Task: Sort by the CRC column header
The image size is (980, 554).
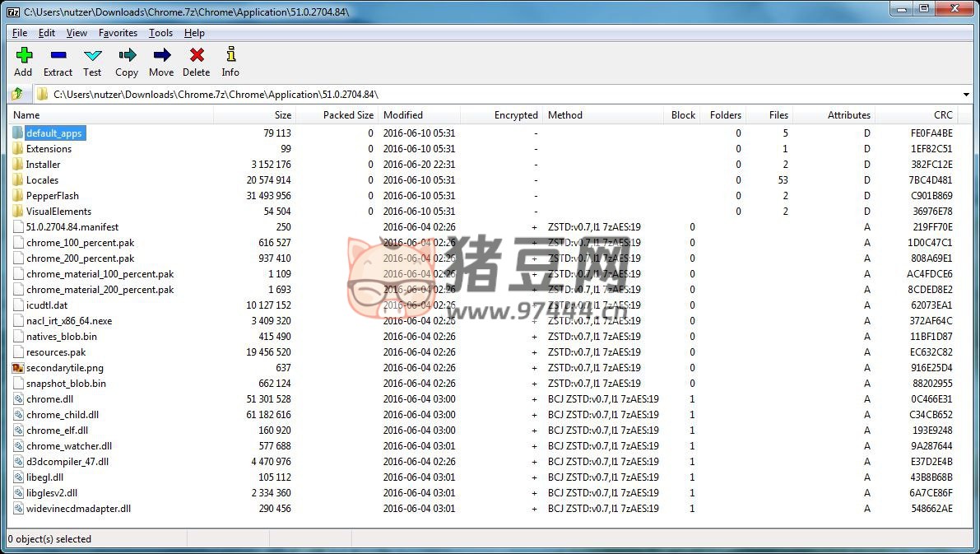Action: [x=943, y=115]
